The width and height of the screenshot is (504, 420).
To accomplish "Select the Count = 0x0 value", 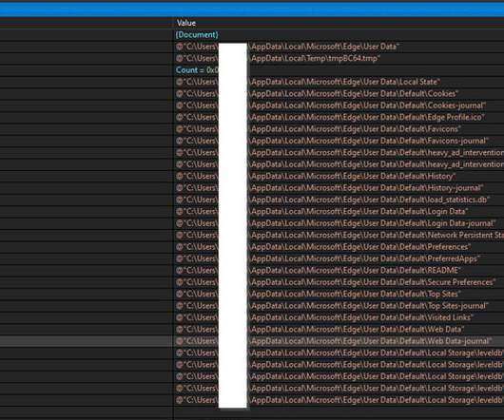I will coord(197,70).
